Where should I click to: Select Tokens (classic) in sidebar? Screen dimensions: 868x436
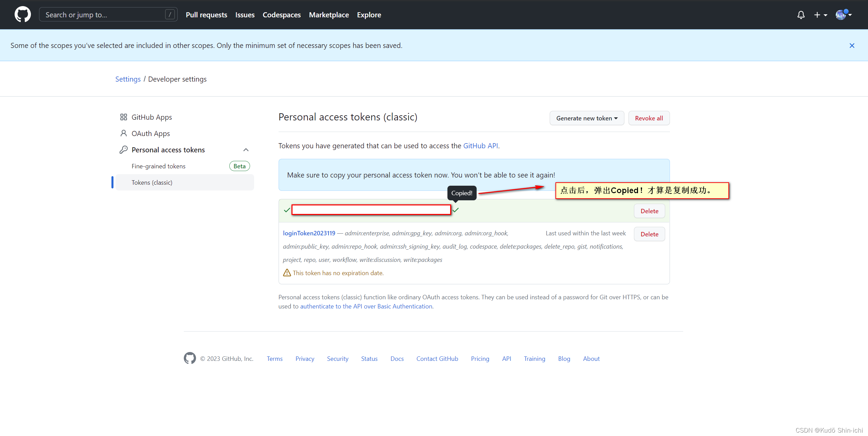coord(185,183)
